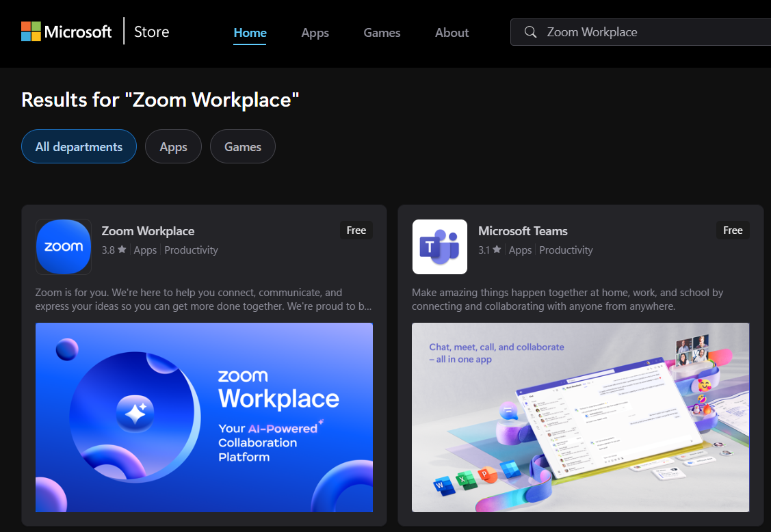This screenshot has width=771, height=532.
Task: Filter results by Games pill
Action: 242,146
